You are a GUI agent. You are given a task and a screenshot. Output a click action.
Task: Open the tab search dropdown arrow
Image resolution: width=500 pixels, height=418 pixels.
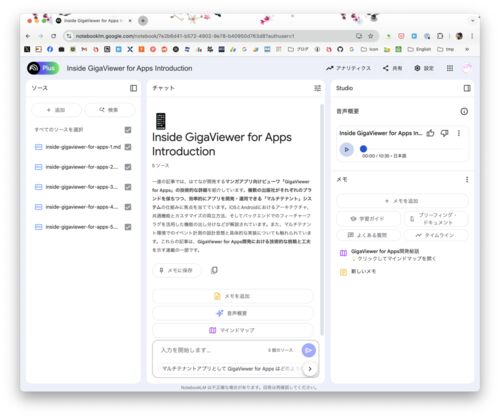tap(473, 21)
